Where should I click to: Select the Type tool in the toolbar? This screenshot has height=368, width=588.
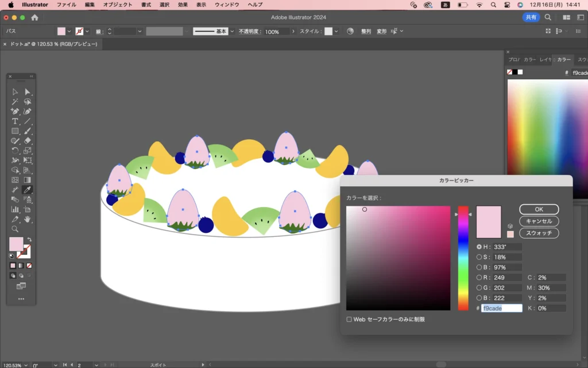click(15, 121)
